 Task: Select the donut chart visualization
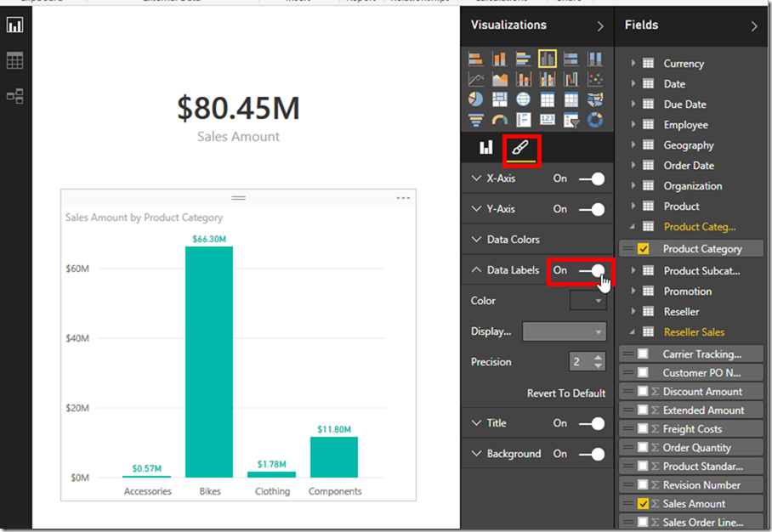click(595, 120)
